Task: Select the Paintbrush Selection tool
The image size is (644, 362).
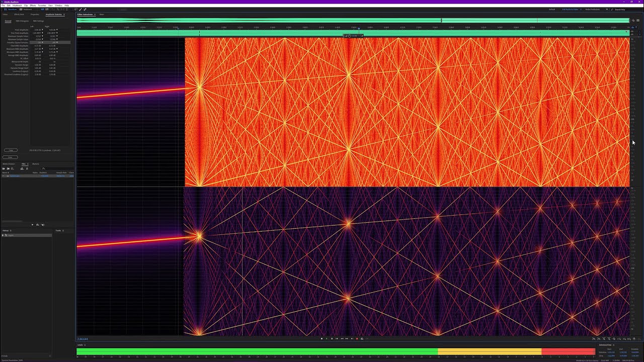Action: click(80, 9)
